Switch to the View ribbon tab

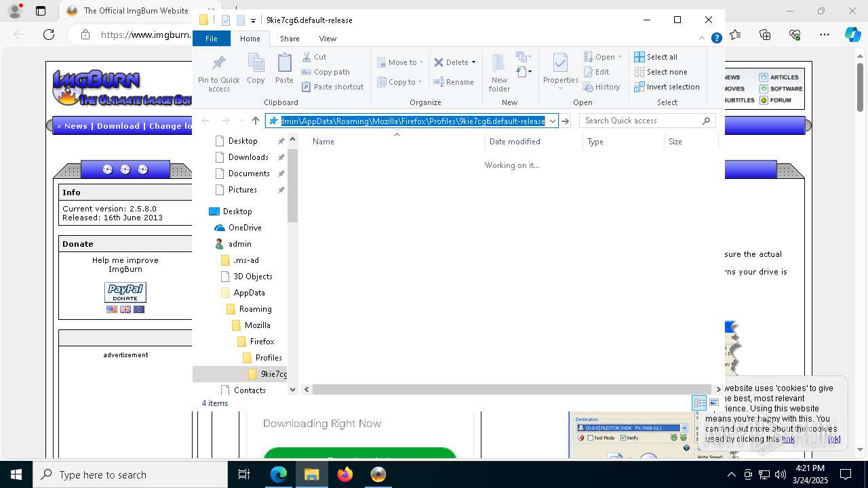(328, 39)
